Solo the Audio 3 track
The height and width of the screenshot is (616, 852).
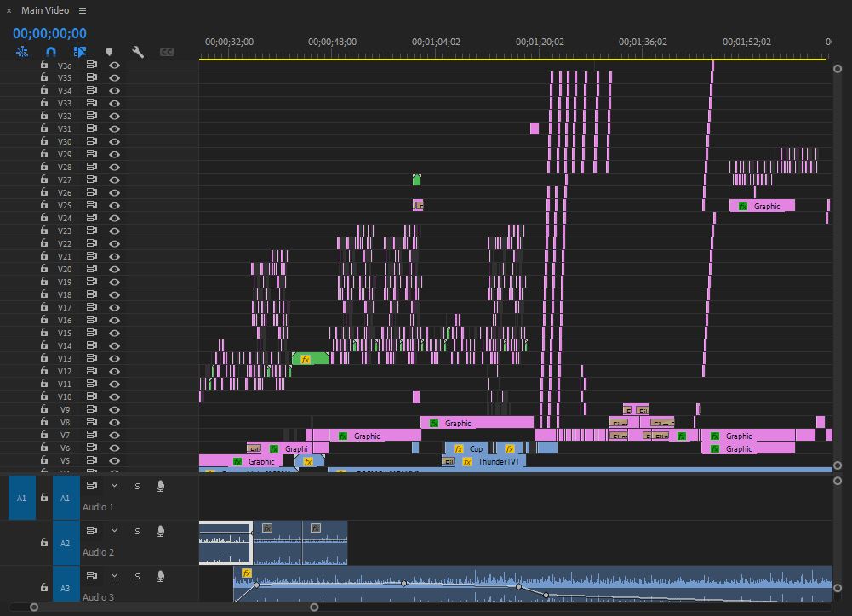tap(137, 576)
